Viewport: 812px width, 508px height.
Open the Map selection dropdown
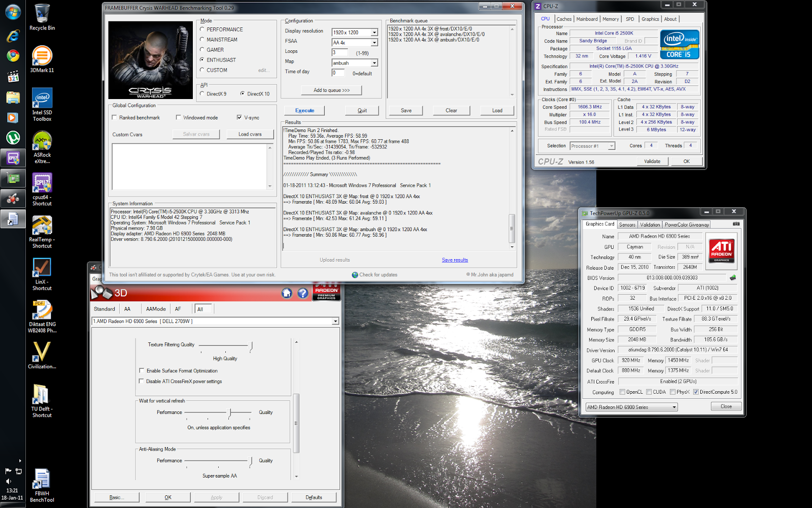(374, 63)
